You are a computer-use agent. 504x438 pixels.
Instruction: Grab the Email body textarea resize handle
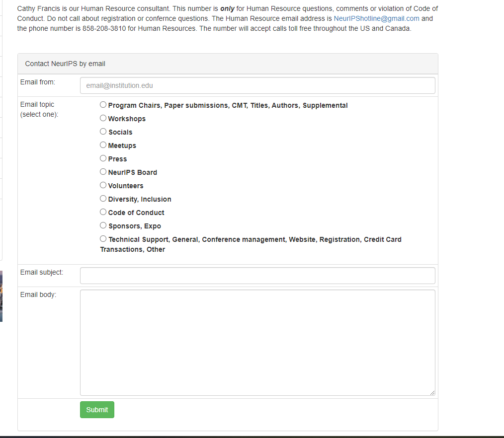(432, 393)
